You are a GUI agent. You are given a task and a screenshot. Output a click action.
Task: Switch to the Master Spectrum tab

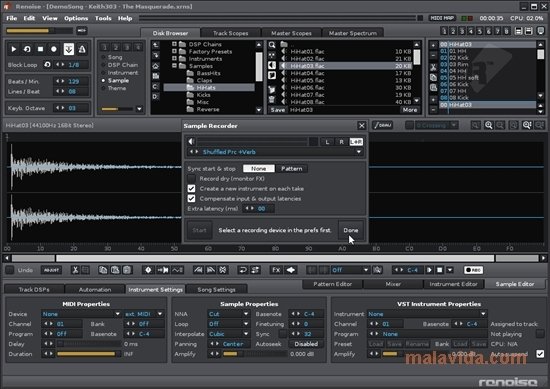tap(353, 33)
